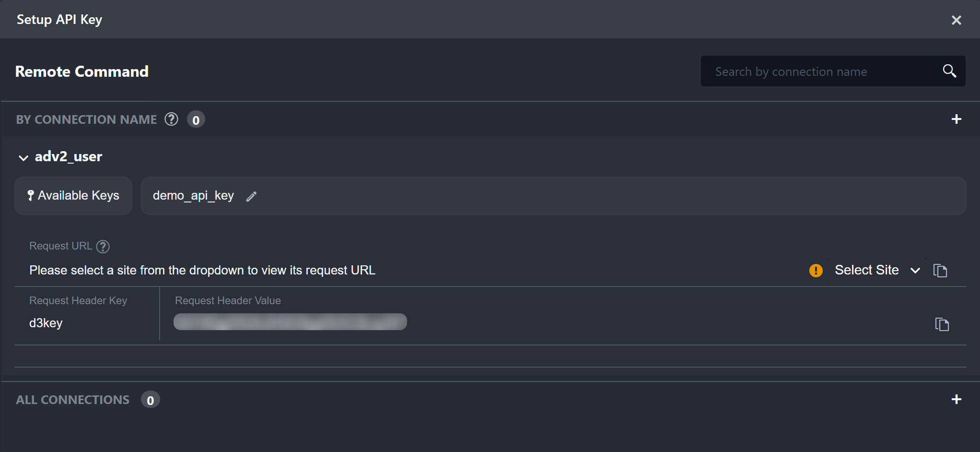Click the search magnifier icon
980x452 pixels.
[x=949, y=71]
